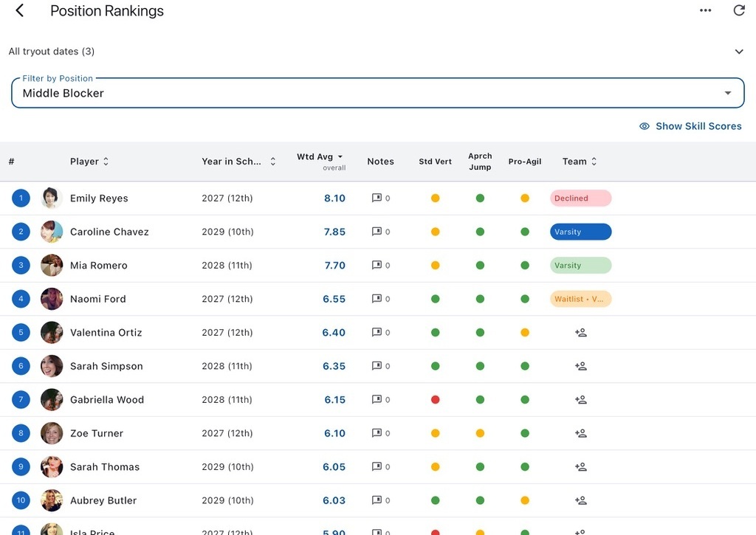The image size is (756, 535).
Task: Open notes for Naomi Ford
Action: (381, 299)
